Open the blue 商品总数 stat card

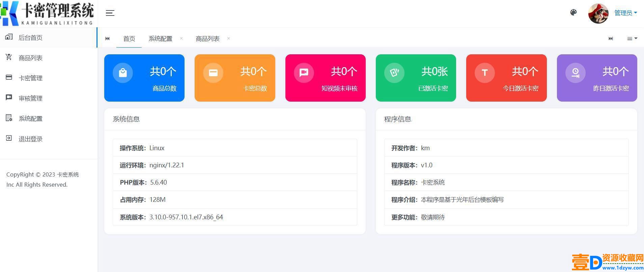(x=144, y=78)
